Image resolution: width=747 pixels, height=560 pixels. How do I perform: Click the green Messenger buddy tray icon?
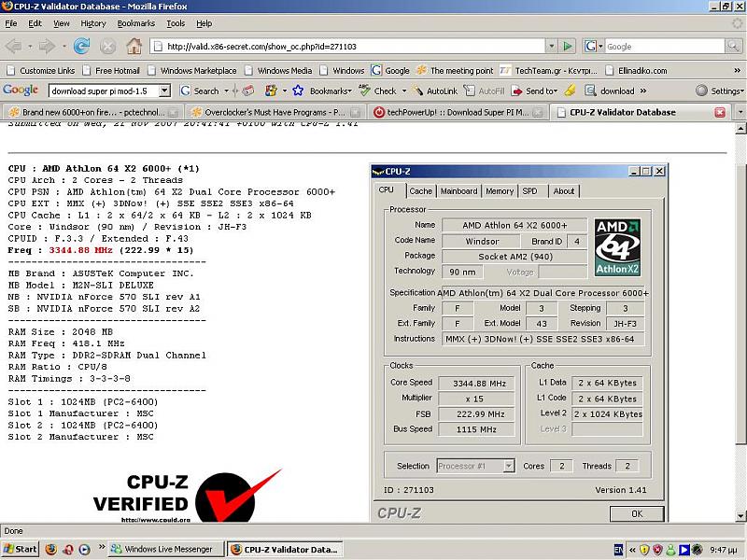click(670, 550)
